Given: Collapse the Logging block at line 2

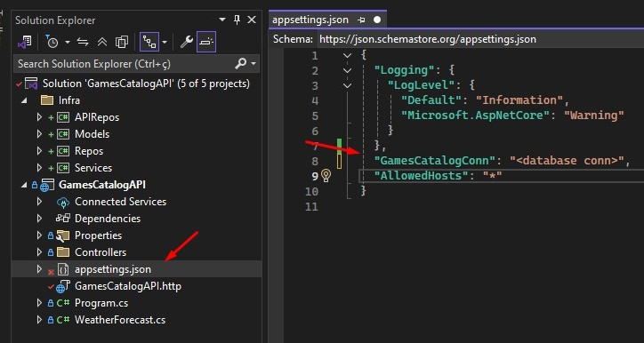Looking at the screenshot, I should (x=348, y=70).
